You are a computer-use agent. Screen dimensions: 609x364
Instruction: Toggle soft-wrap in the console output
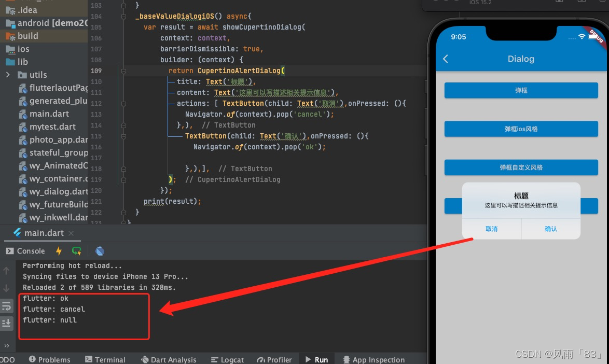click(7, 305)
